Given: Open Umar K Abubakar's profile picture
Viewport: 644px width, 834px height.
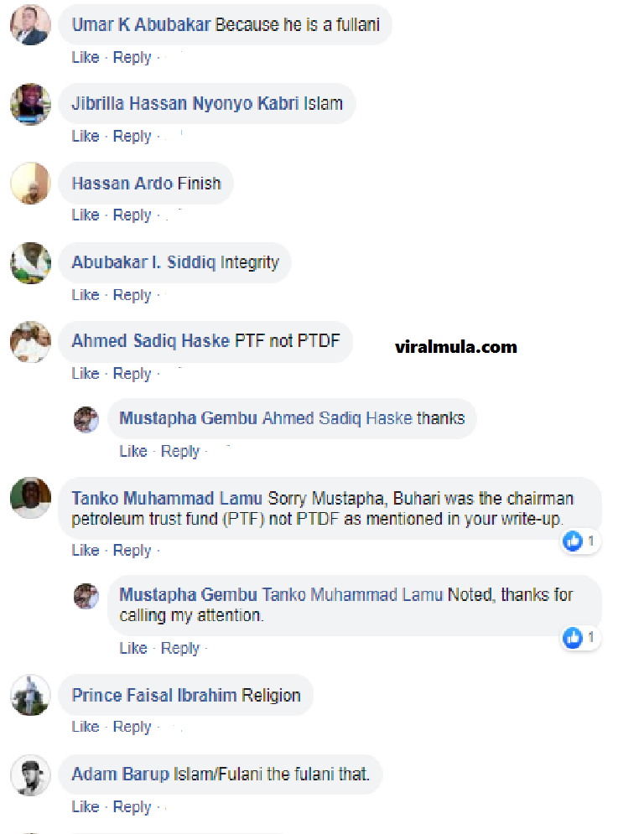Looking at the screenshot, I should click(x=30, y=24).
